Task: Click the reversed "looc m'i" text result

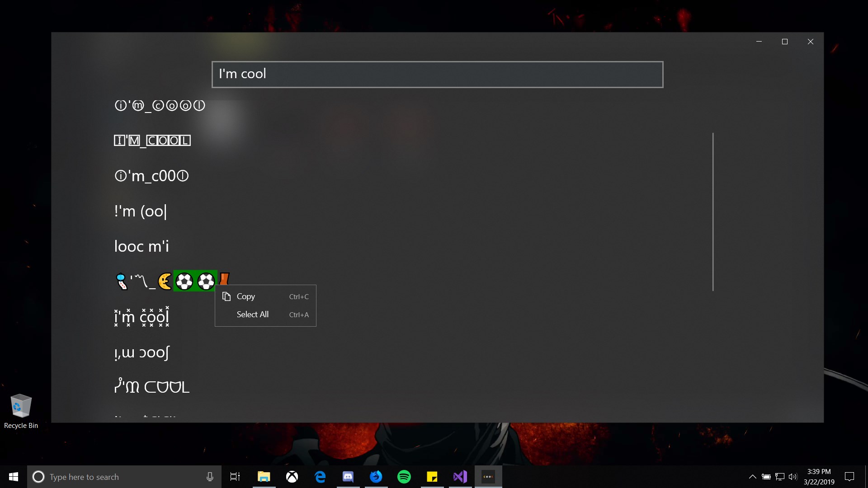Action: [142, 247]
